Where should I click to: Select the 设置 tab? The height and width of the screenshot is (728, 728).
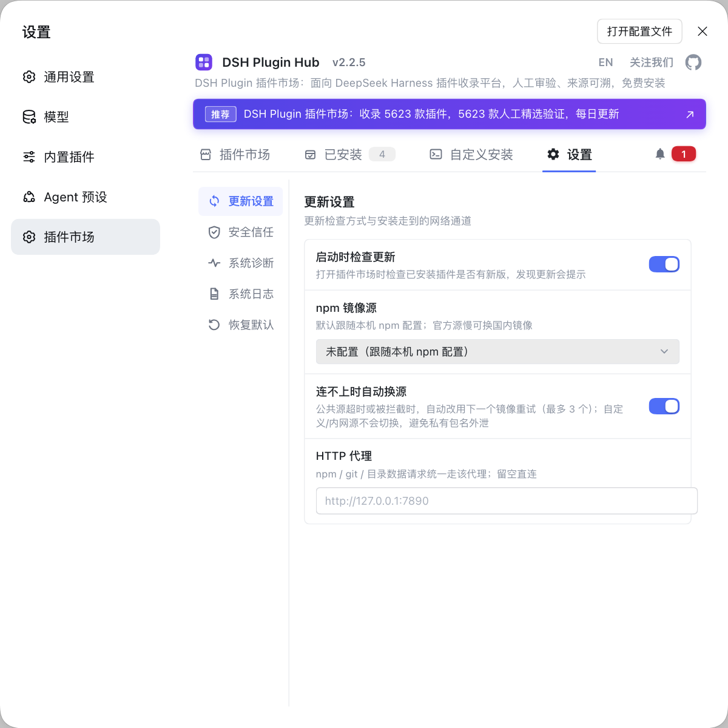pyautogui.click(x=569, y=155)
